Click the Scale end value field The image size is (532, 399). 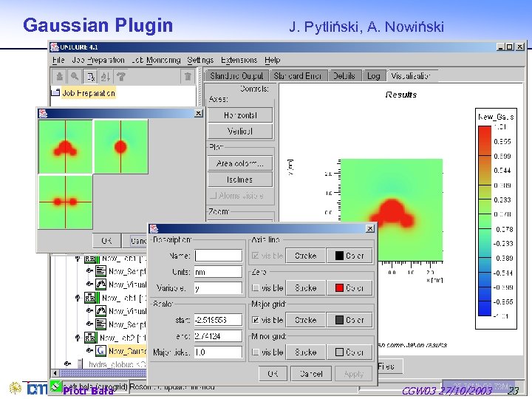coord(219,336)
